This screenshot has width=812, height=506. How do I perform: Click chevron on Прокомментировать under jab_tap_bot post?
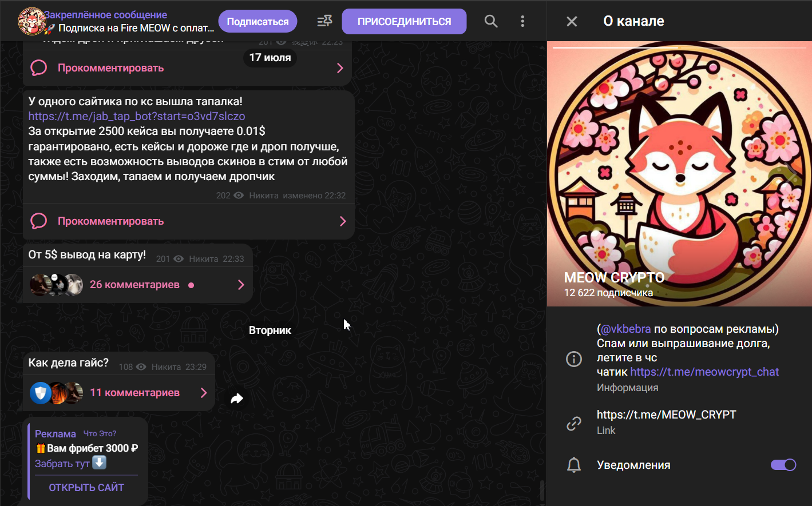point(343,221)
